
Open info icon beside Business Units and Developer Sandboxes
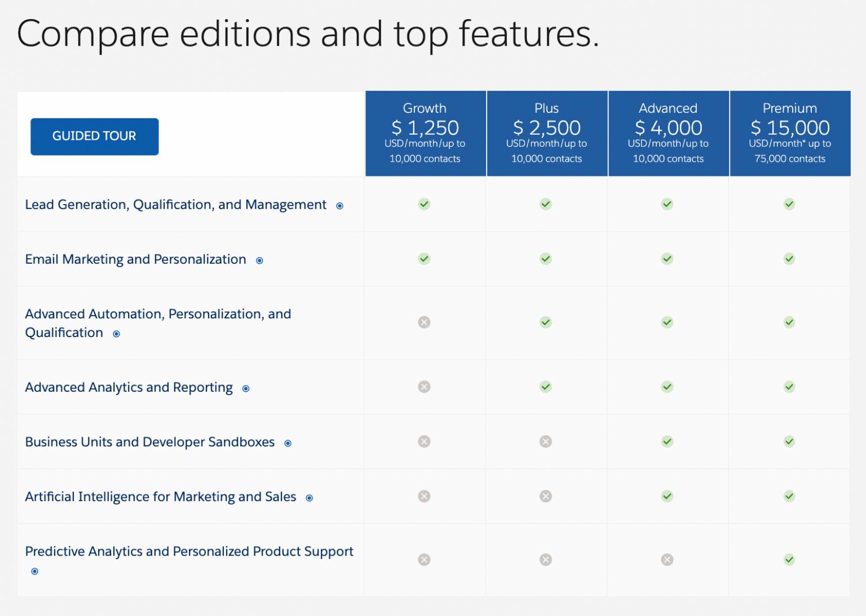pyautogui.click(x=288, y=444)
